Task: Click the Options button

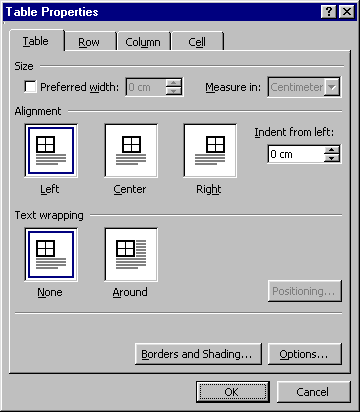Action: point(305,354)
